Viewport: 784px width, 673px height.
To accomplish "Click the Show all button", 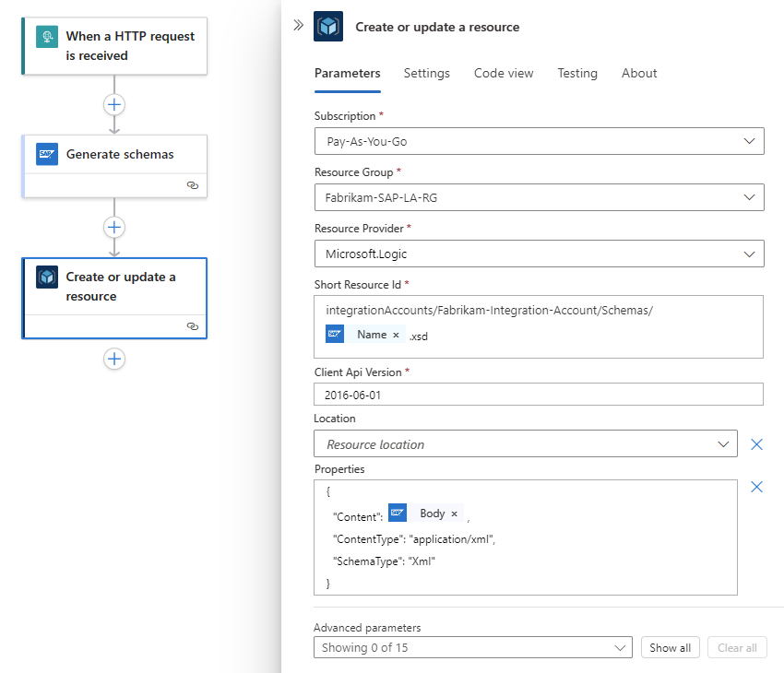I will pos(670,648).
